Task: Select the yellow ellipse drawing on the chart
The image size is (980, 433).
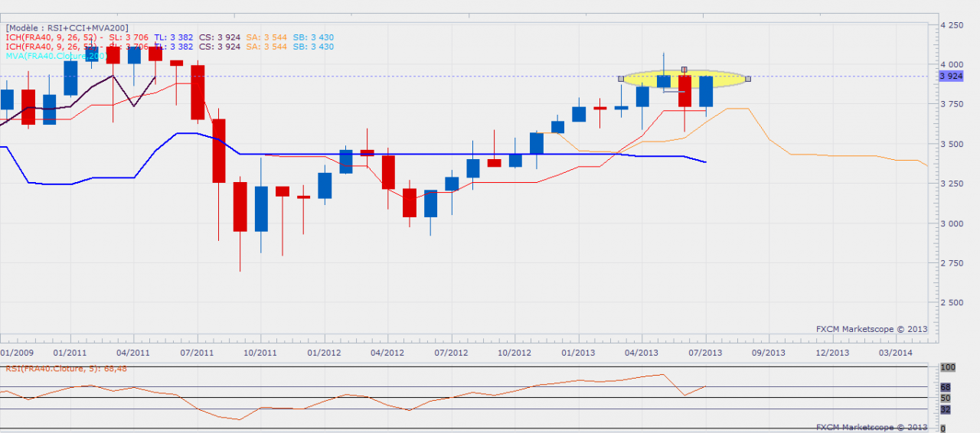Action: pyautogui.click(x=684, y=78)
